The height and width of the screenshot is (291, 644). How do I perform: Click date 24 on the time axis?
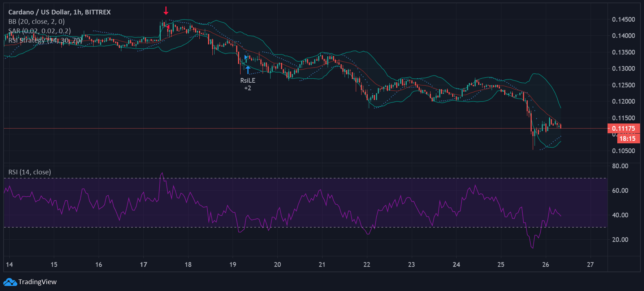coord(457,265)
